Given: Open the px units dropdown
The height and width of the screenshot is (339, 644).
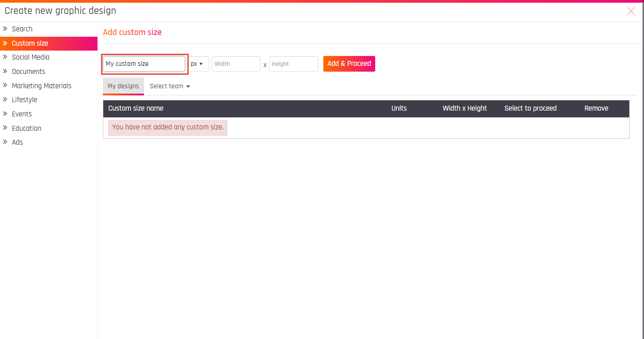Looking at the screenshot, I should (199, 64).
